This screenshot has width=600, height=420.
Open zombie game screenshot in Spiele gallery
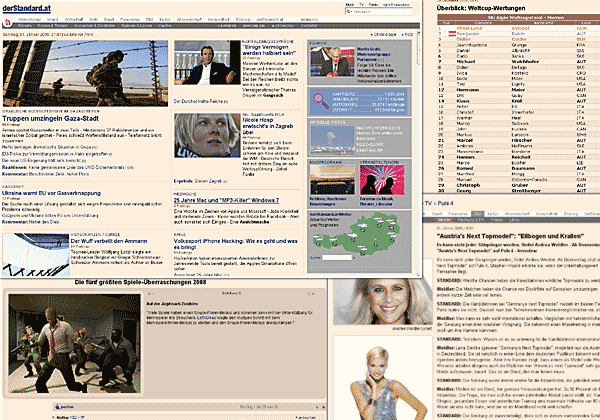pos(75,343)
